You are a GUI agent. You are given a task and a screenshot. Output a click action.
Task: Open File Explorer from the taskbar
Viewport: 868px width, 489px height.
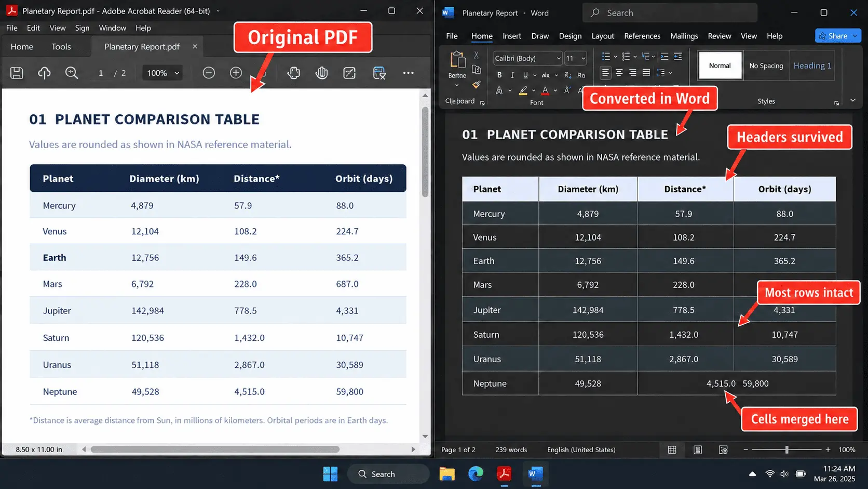(447, 474)
